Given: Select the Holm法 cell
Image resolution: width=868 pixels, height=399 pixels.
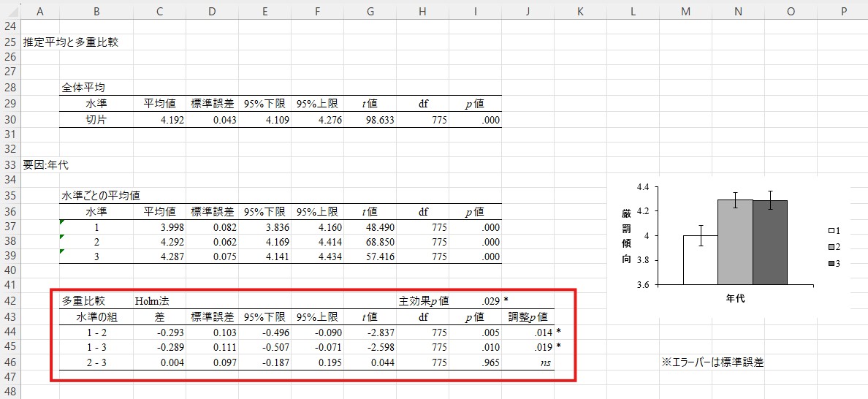Looking at the screenshot, I should 151,301.
